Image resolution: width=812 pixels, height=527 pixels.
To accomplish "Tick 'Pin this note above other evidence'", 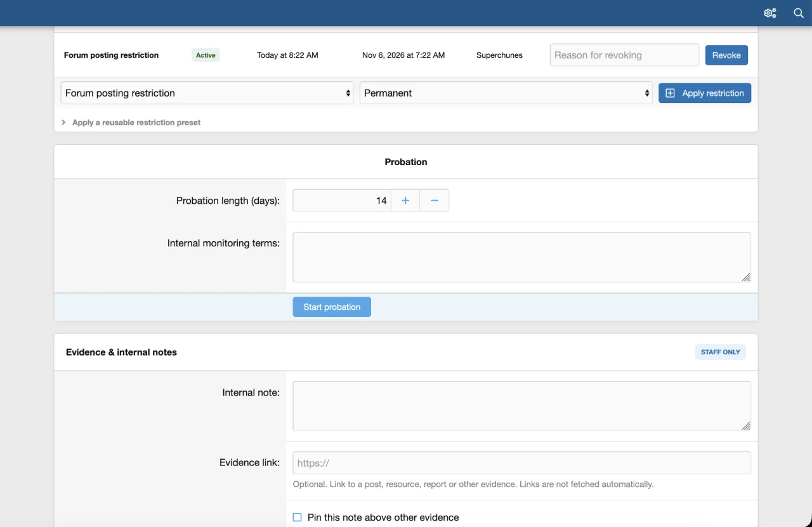I will [x=297, y=517].
